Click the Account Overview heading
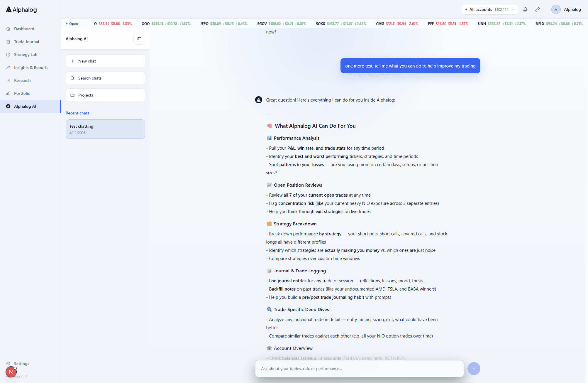 (x=293, y=348)
